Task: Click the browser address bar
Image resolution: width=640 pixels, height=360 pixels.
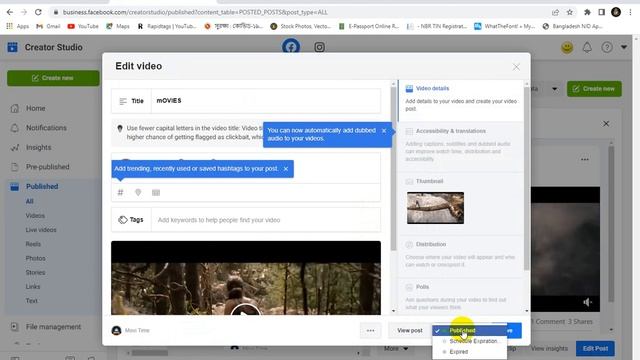Action: click(x=302, y=12)
